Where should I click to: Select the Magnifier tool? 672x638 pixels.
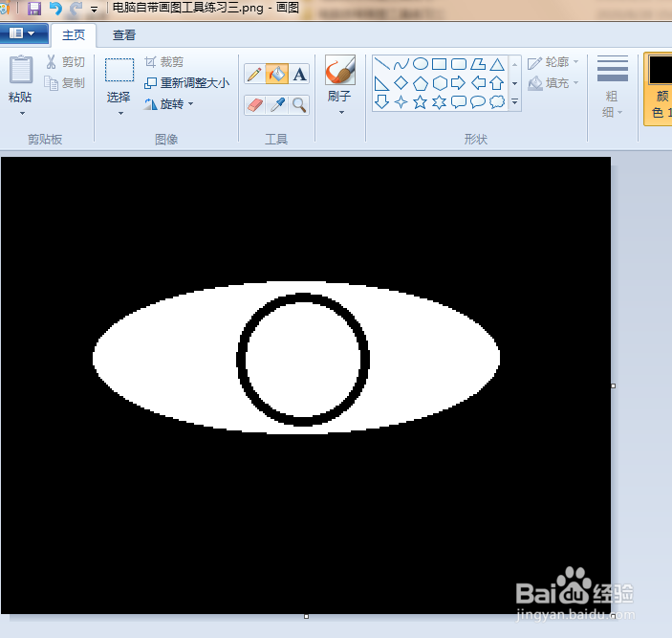pos(299,105)
